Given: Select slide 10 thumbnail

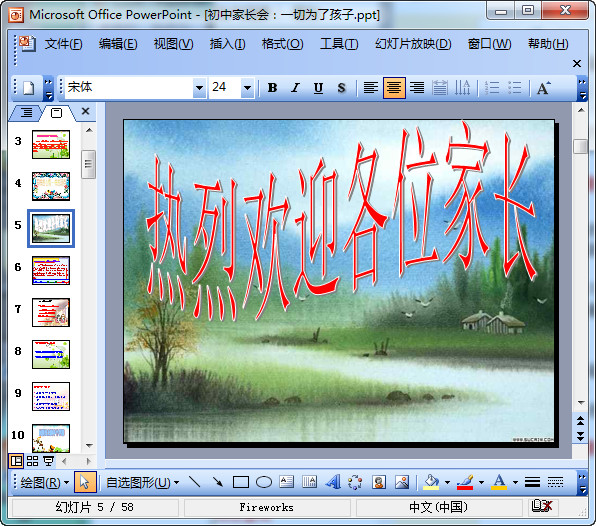Looking at the screenshot, I should click(x=51, y=438).
